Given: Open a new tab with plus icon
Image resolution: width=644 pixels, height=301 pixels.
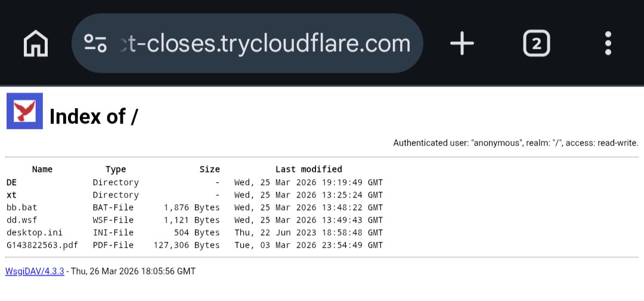Looking at the screenshot, I should click(462, 44).
